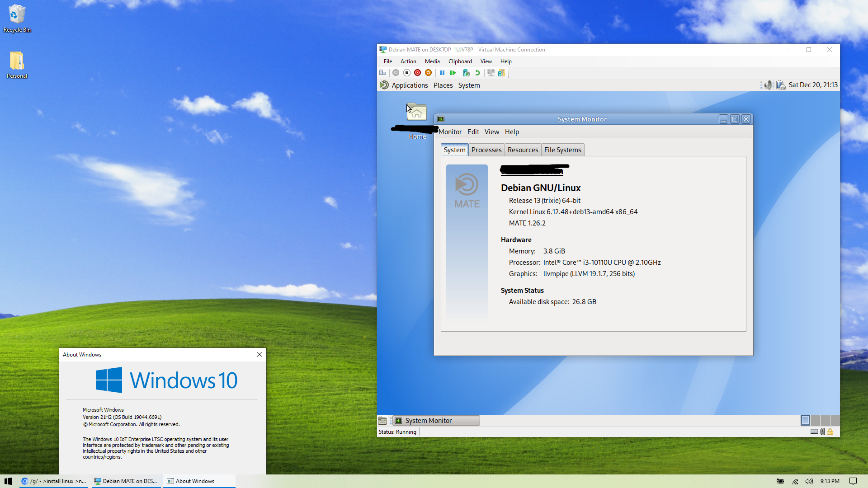Click the Ctrl+Alt+Delete toolbar icon
Viewport: 868px width, 488px height.
[x=383, y=73]
